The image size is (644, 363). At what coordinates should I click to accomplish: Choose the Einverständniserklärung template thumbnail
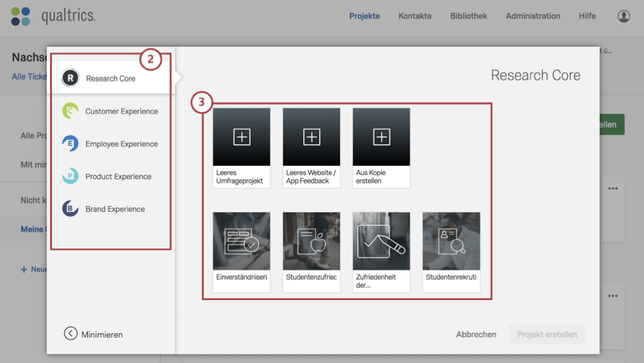coord(241,241)
